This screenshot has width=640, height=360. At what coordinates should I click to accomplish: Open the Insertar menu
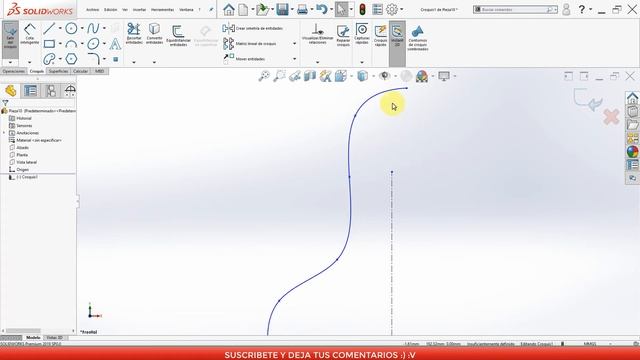pos(139,9)
